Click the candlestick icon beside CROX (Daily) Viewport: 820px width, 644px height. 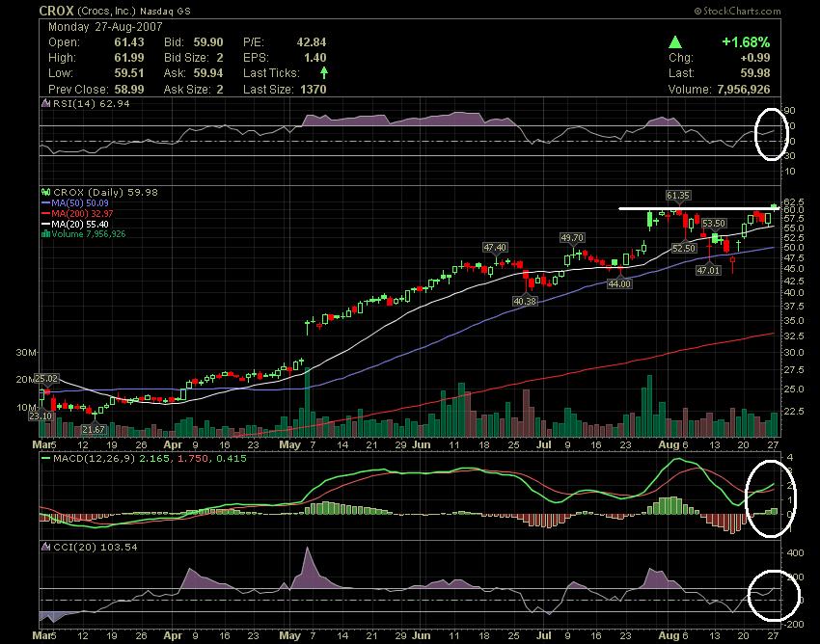coord(46,193)
